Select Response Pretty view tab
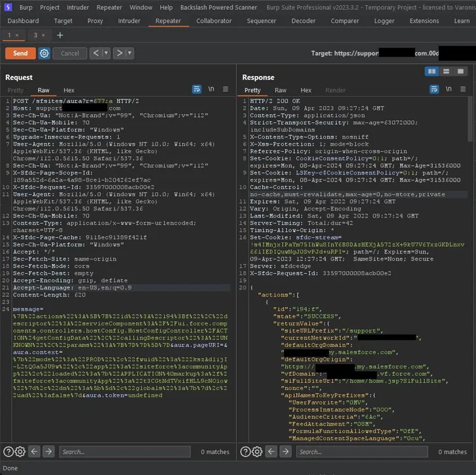Image resolution: width=476 pixels, height=475 pixels. 252,90
